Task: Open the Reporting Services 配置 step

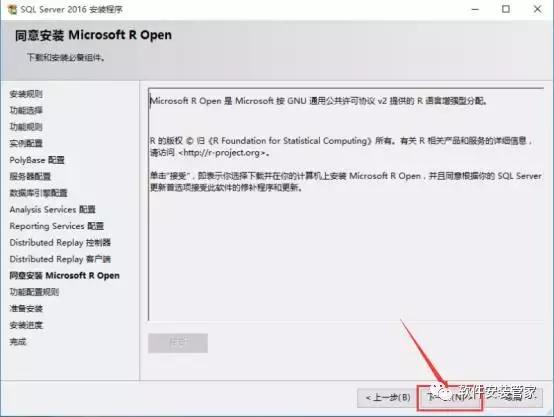Action: coord(57,226)
